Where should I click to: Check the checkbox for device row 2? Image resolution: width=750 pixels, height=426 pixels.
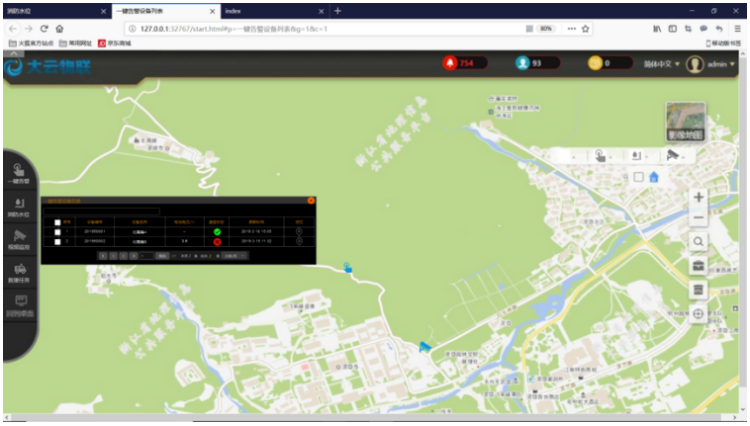(x=57, y=242)
